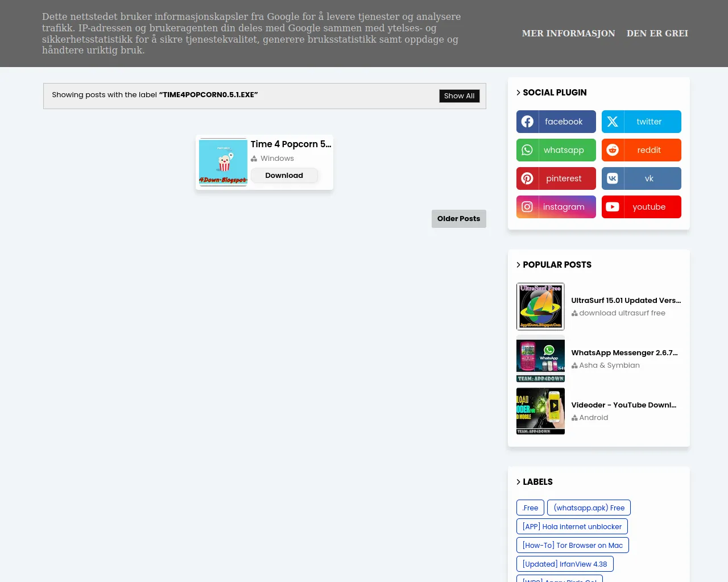The image size is (728, 582).
Task: Click the VK icon in Social Plugin
Action: pos(613,178)
